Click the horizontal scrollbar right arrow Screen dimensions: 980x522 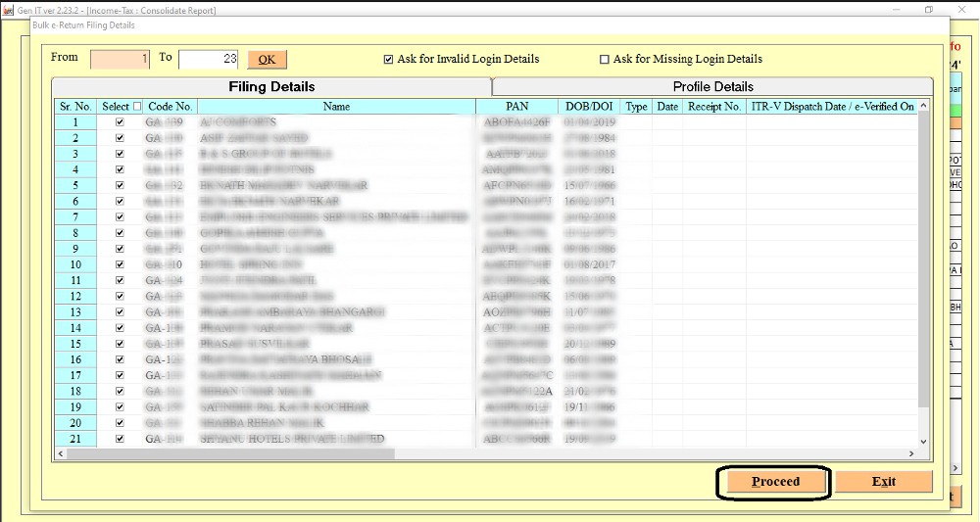click(910, 453)
